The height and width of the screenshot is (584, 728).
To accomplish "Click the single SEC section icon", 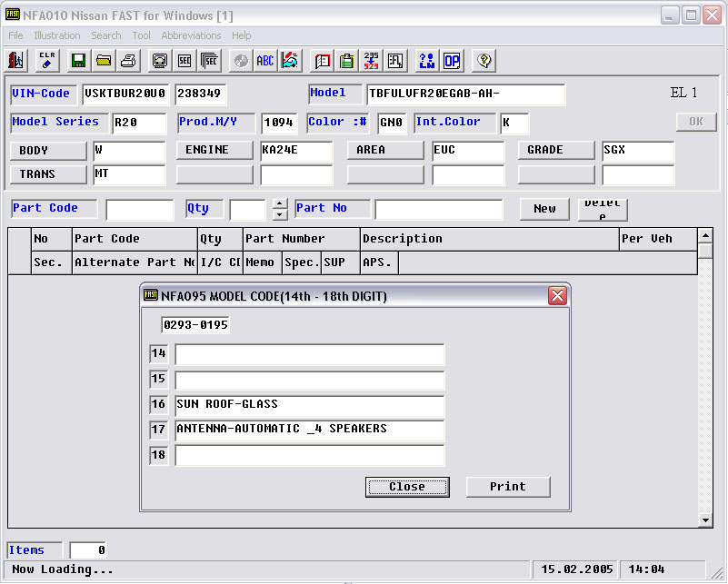I will click(184, 61).
